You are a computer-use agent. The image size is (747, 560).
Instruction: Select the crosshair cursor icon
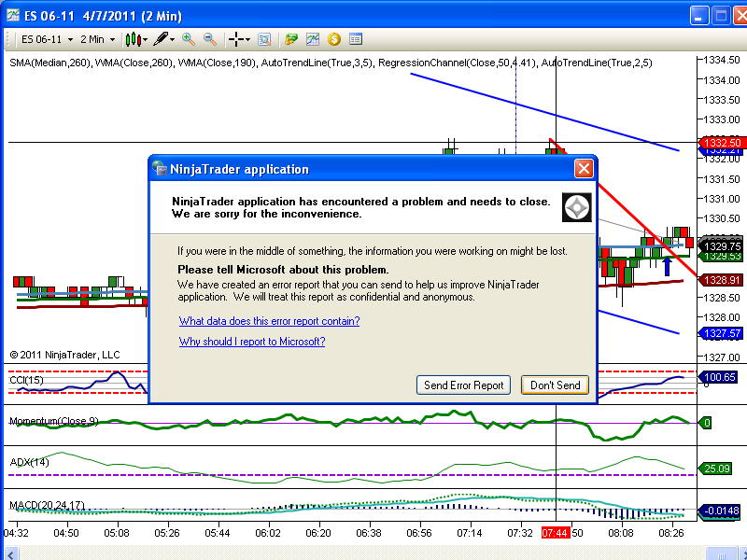235,39
